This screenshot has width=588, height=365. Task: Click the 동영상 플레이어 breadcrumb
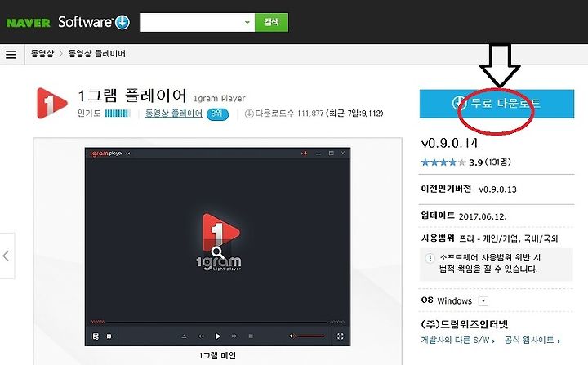pos(96,54)
